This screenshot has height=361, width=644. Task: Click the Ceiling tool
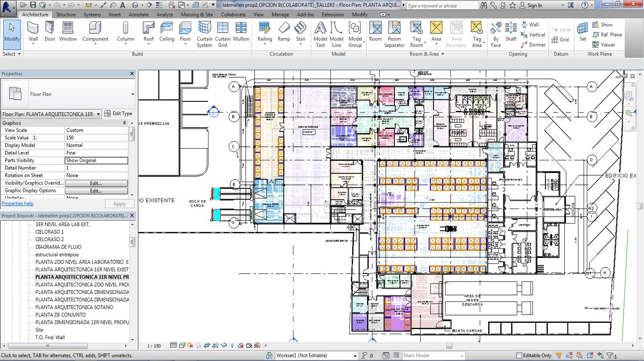tap(167, 32)
